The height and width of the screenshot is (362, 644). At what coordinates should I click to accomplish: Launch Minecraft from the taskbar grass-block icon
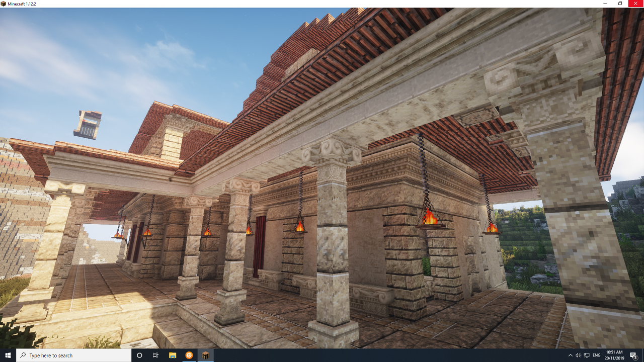pyautogui.click(x=205, y=355)
